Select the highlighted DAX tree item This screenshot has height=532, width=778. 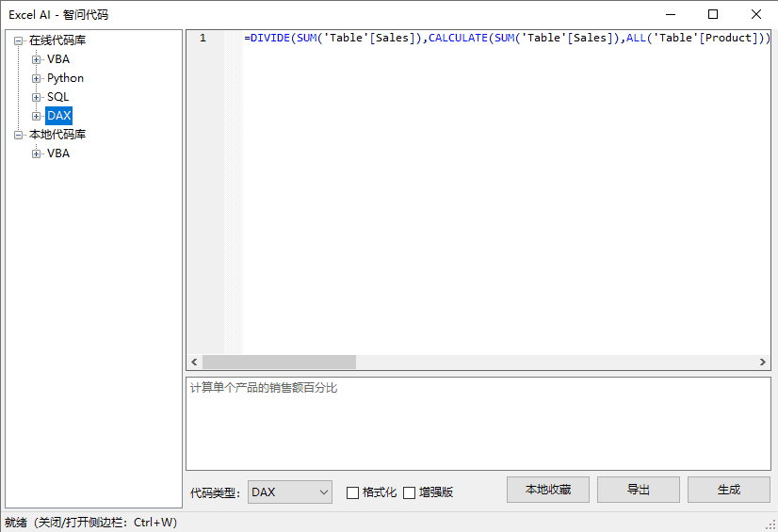tap(58, 116)
